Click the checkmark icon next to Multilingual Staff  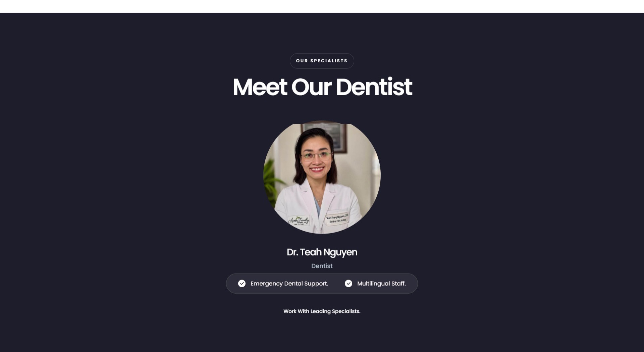(348, 284)
